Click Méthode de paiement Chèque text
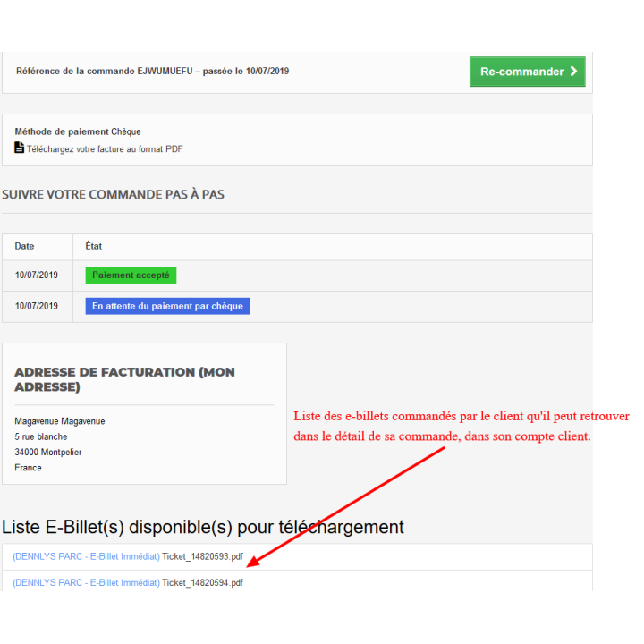 (x=78, y=131)
